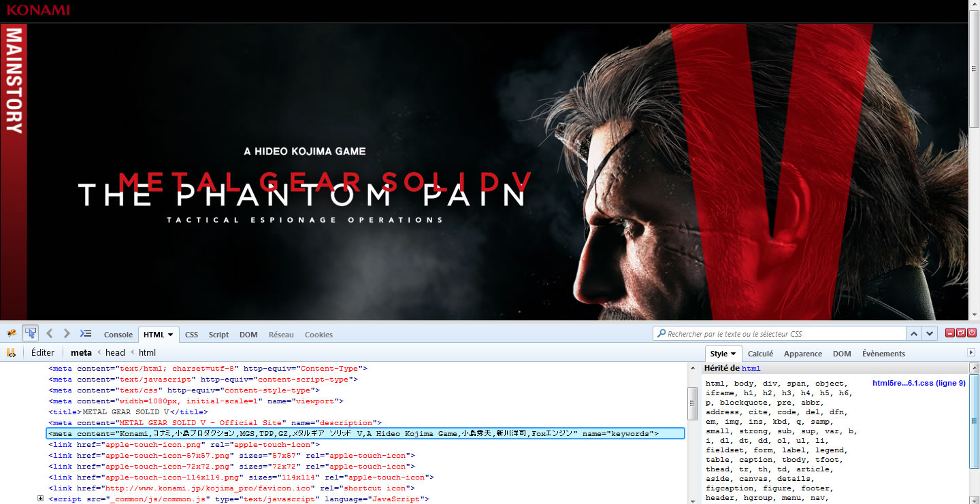Switch to the Apparence side tab
The height and width of the screenshot is (504, 980).
tap(803, 354)
